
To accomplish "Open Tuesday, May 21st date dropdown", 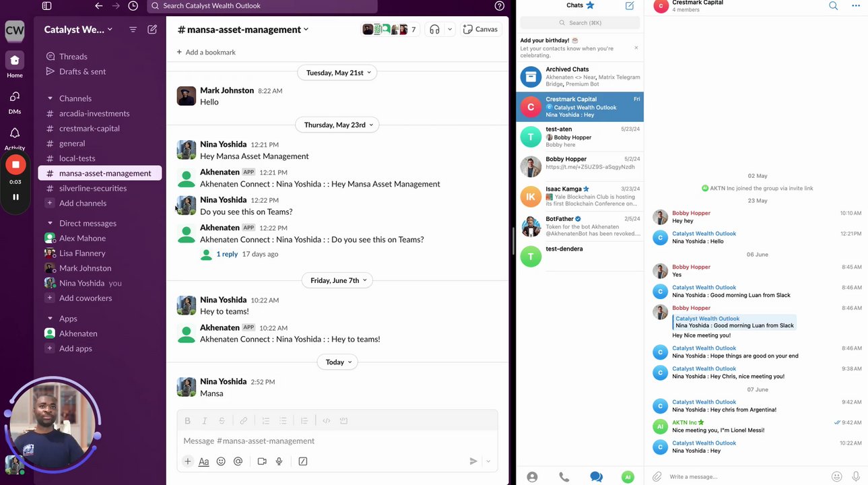I will (x=339, y=73).
